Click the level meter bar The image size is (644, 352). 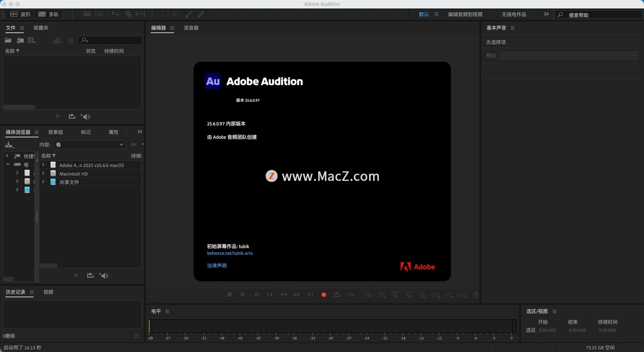pos(330,326)
